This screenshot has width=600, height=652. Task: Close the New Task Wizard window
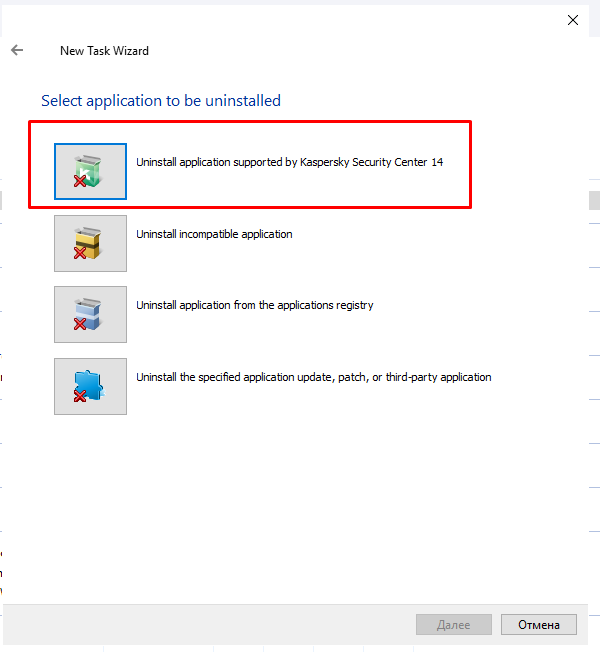[x=573, y=20]
